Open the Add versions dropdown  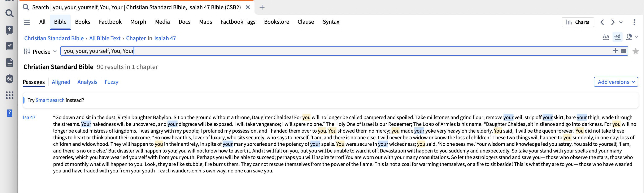click(616, 82)
